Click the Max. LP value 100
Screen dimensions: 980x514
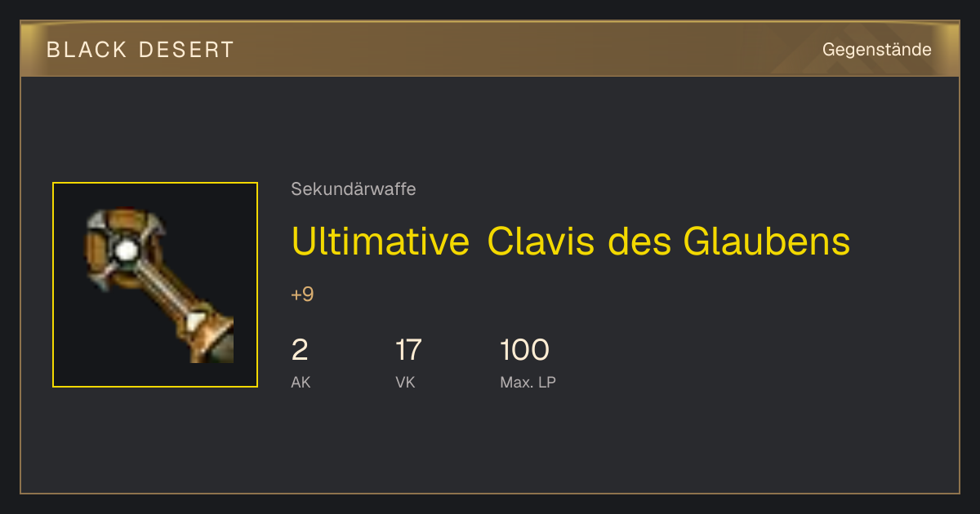[524, 350]
